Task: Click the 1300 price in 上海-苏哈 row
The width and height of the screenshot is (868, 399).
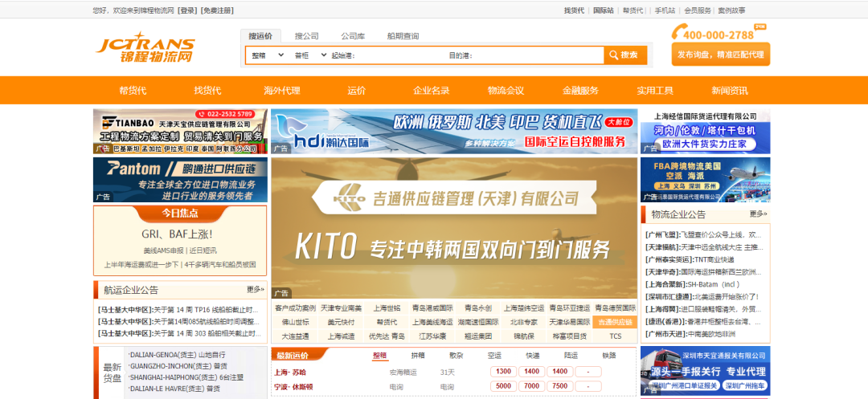Action: (503, 372)
